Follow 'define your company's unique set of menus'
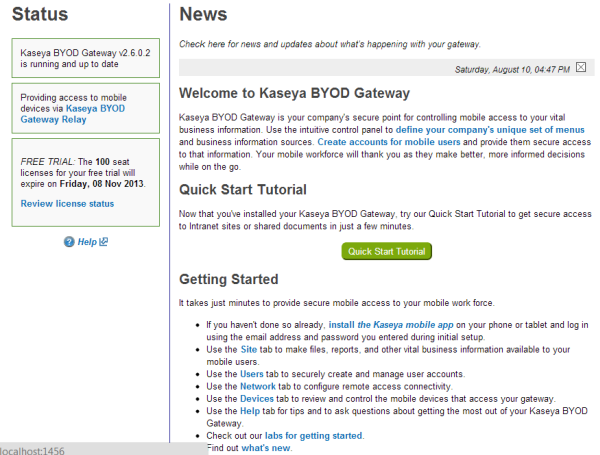Image resolution: width=600 pixels, height=455 pixels. 490,130
